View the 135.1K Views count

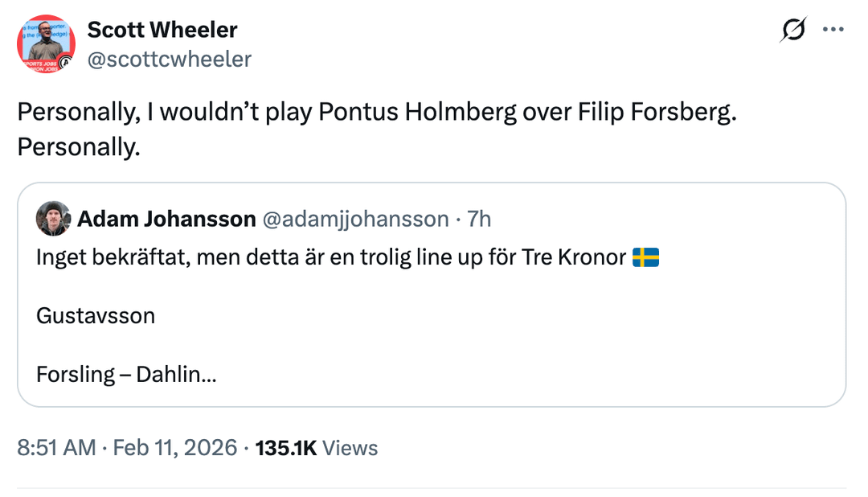pyautogui.click(x=316, y=448)
